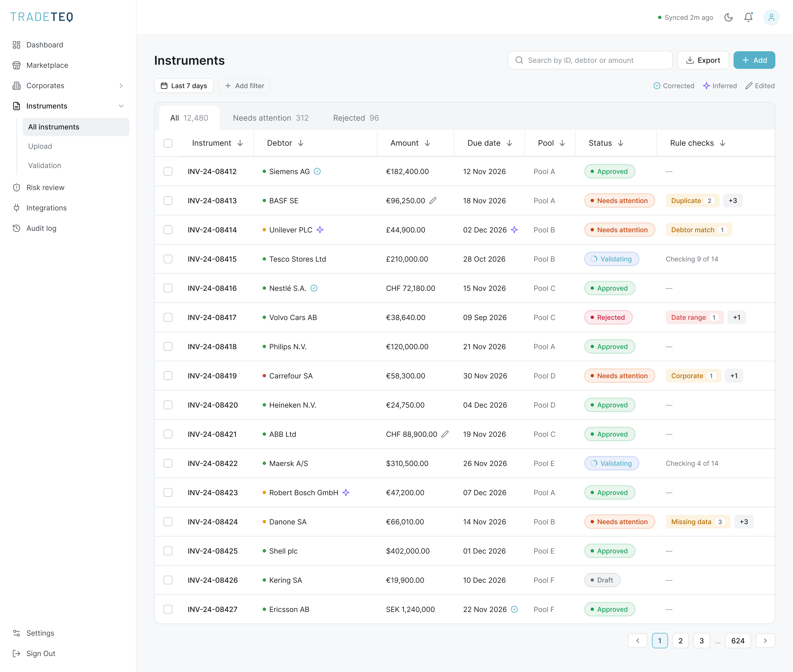Toggle dark mode moon icon
The width and height of the screenshot is (793, 672).
click(x=728, y=17)
